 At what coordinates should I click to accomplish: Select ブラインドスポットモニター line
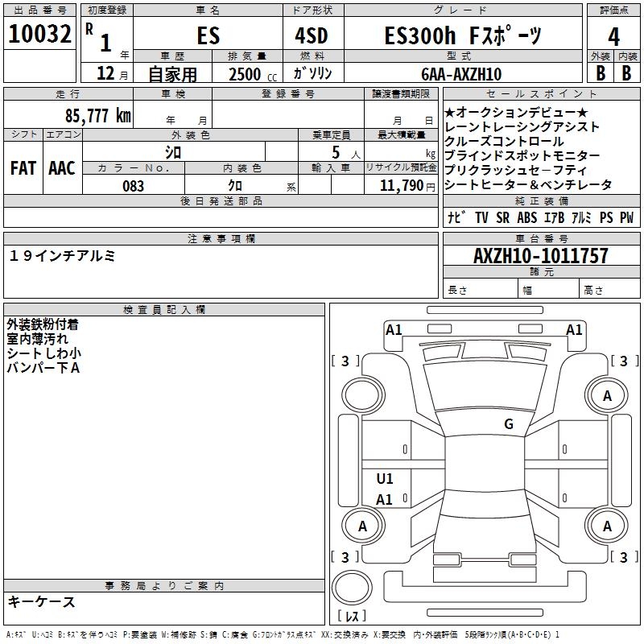click(522, 155)
